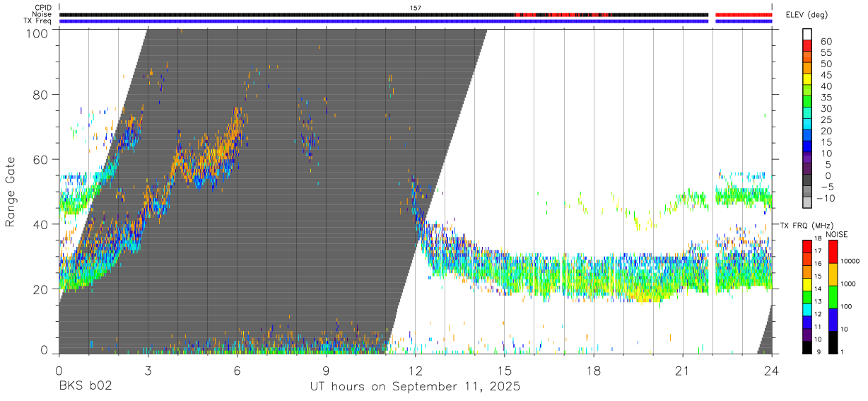
Task: Click the blue 15–20 degree ELEV color segment
Action: click(x=807, y=135)
